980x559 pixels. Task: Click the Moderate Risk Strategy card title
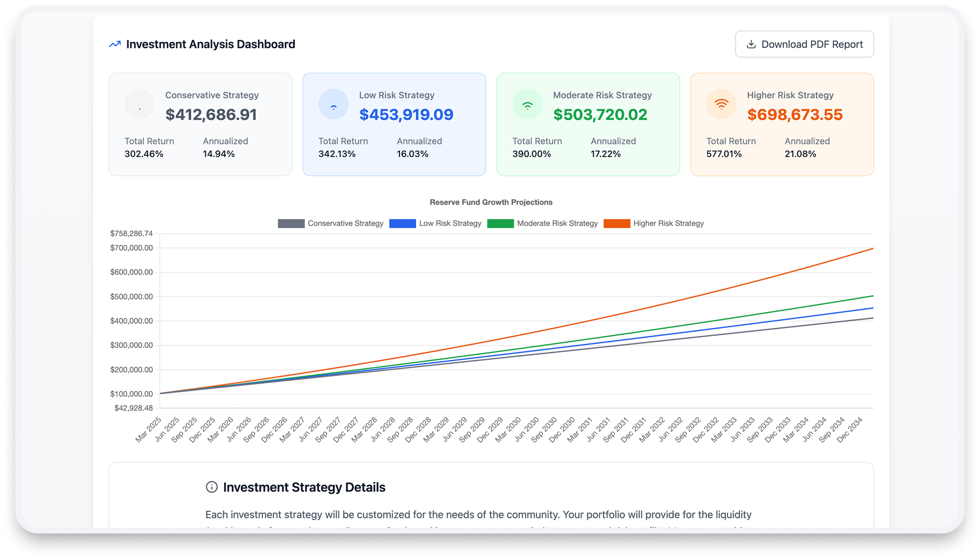pyautogui.click(x=602, y=95)
